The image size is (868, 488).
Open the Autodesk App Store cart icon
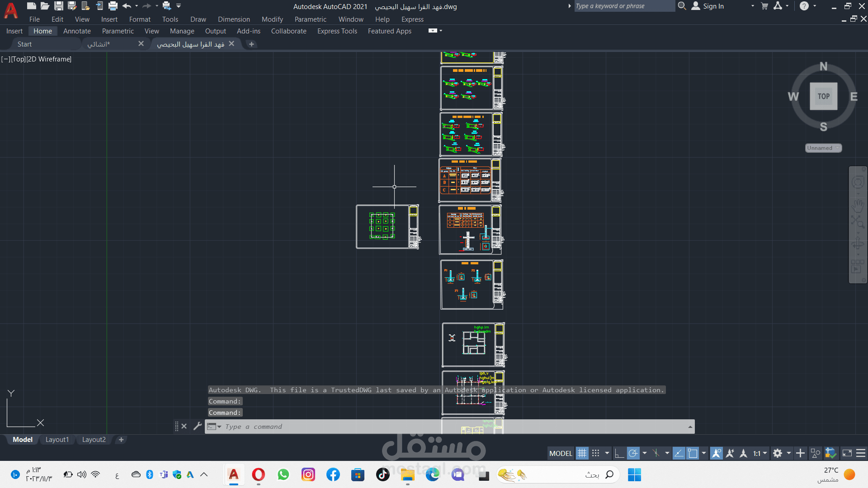tap(764, 6)
